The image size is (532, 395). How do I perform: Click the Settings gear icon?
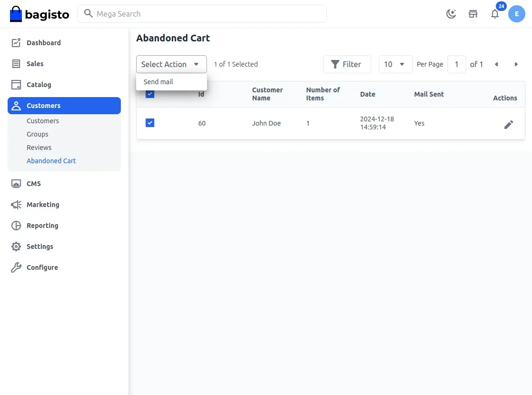pos(16,247)
